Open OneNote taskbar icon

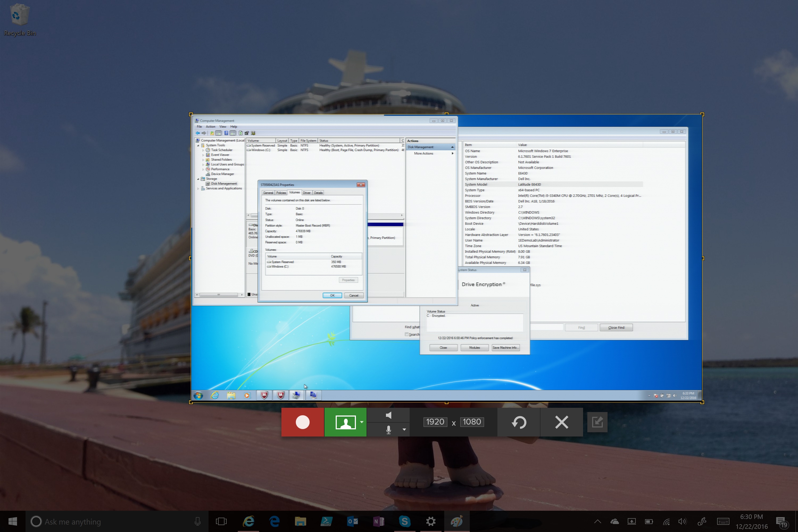[378, 521]
